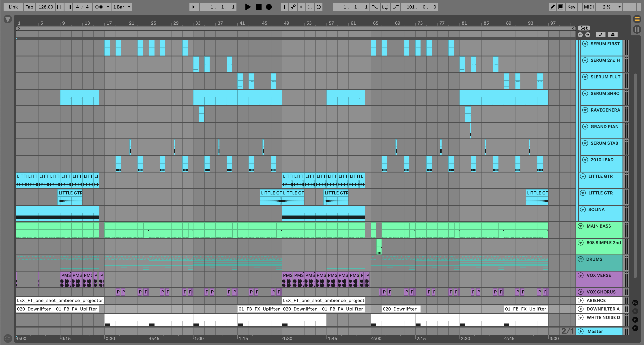Arm the Arrangement Record button

[269, 7]
